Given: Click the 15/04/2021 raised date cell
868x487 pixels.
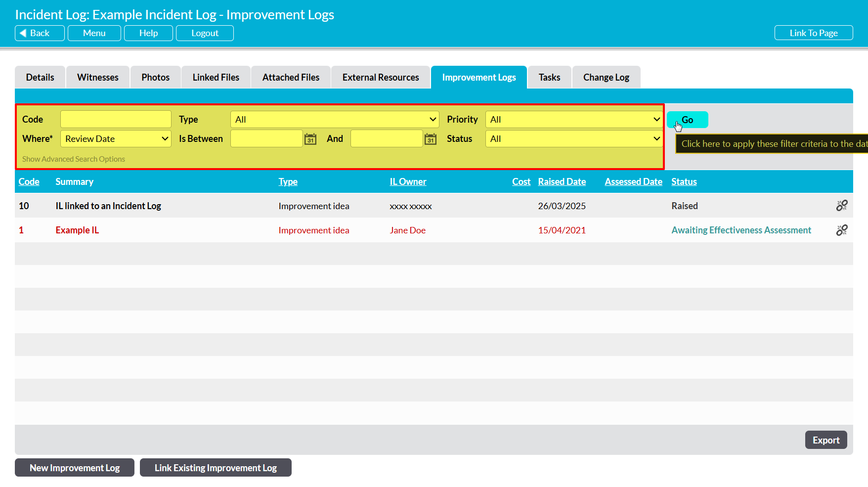Looking at the screenshot, I should tap(562, 230).
